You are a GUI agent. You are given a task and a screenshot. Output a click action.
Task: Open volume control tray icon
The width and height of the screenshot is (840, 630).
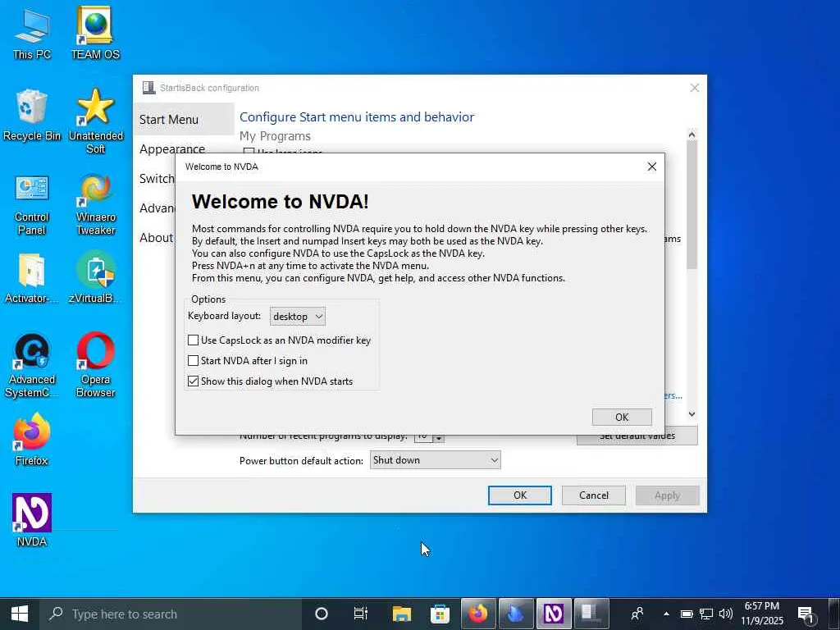pyautogui.click(x=725, y=614)
